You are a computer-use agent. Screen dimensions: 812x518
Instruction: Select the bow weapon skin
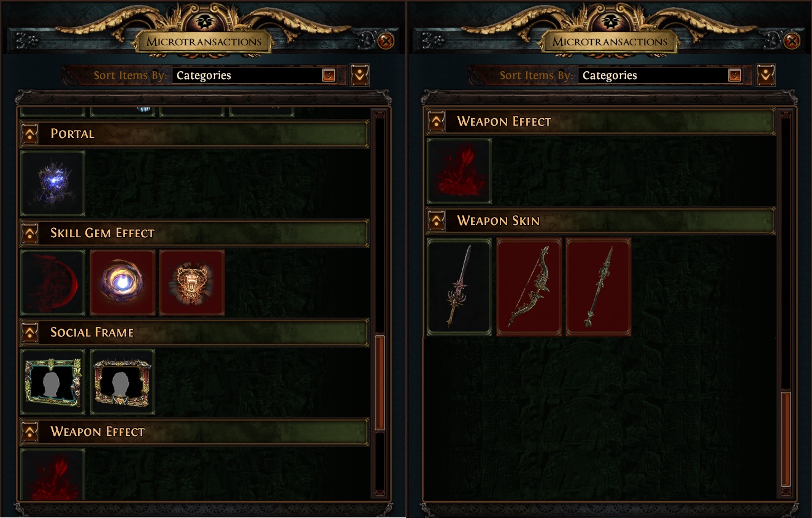click(x=529, y=287)
